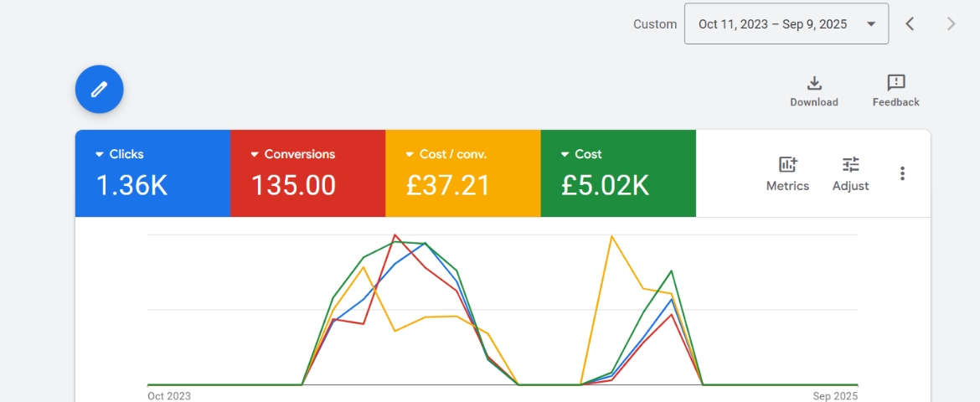Click the Oct 2023 axis label

click(168, 395)
